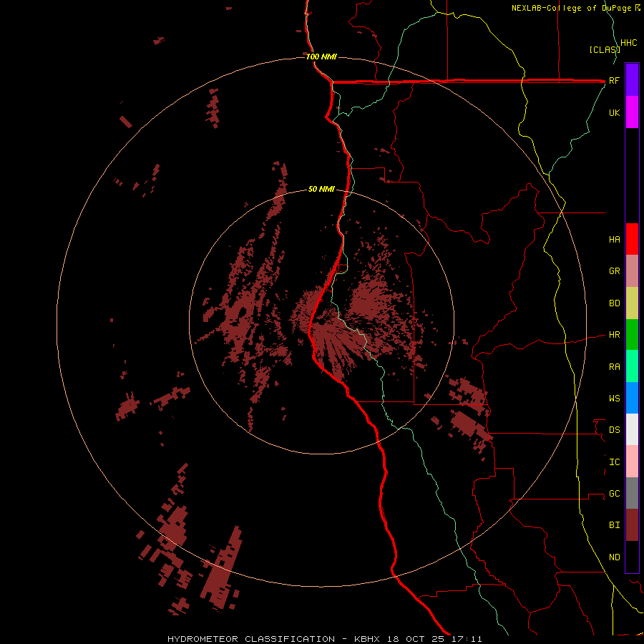Image resolution: width=644 pixels, height=644 pixels.
Task: Click the 'BI' legend label
Action: (614, 525)
